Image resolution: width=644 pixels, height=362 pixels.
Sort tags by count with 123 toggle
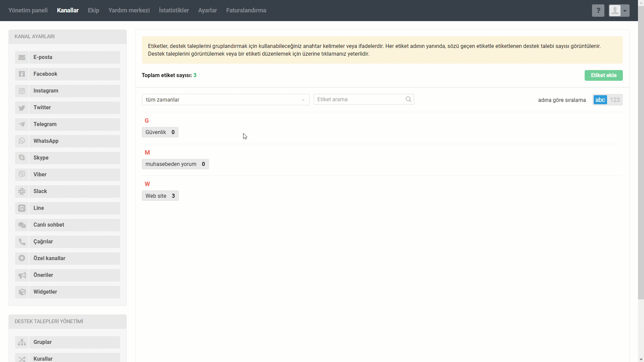coord(615,100)
